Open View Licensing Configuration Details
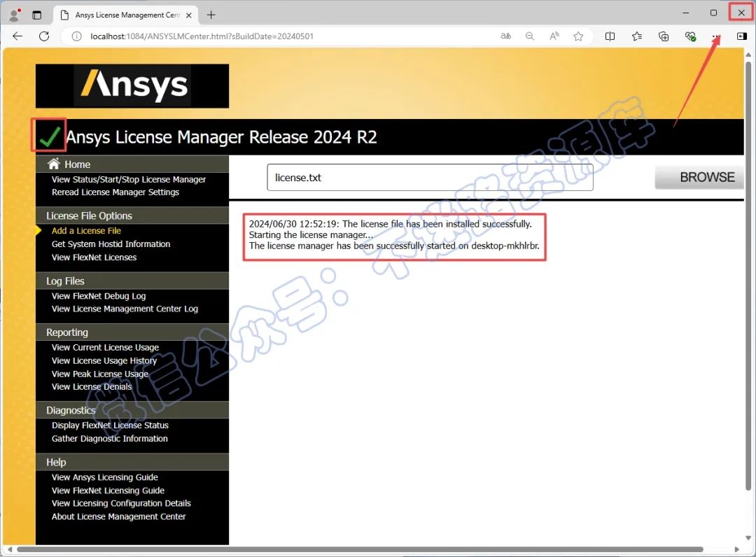 coord(121,504)
